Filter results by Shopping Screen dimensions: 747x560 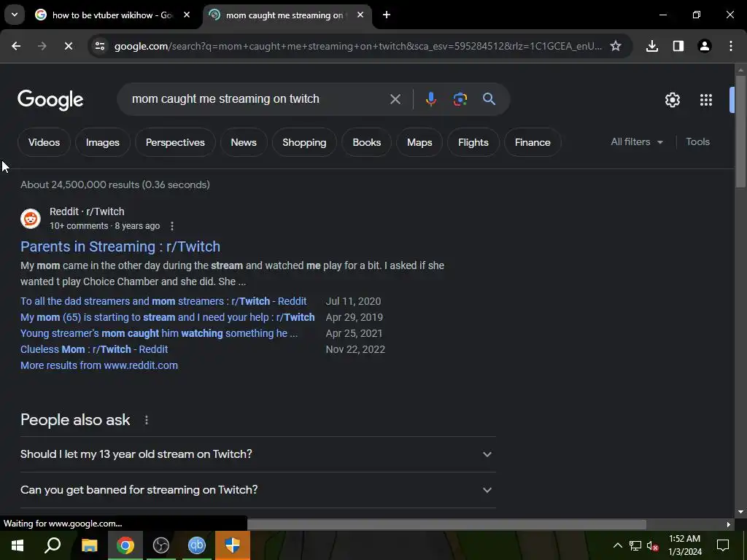click(304, 142)
